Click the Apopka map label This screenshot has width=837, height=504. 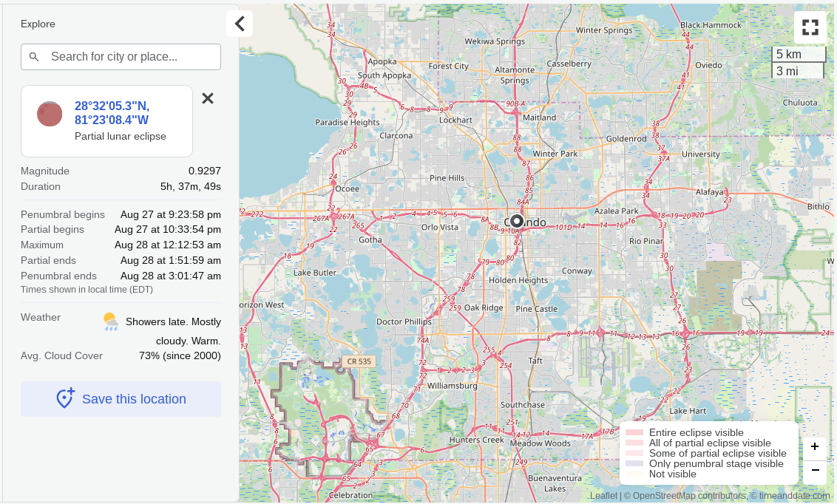point(382,61)
